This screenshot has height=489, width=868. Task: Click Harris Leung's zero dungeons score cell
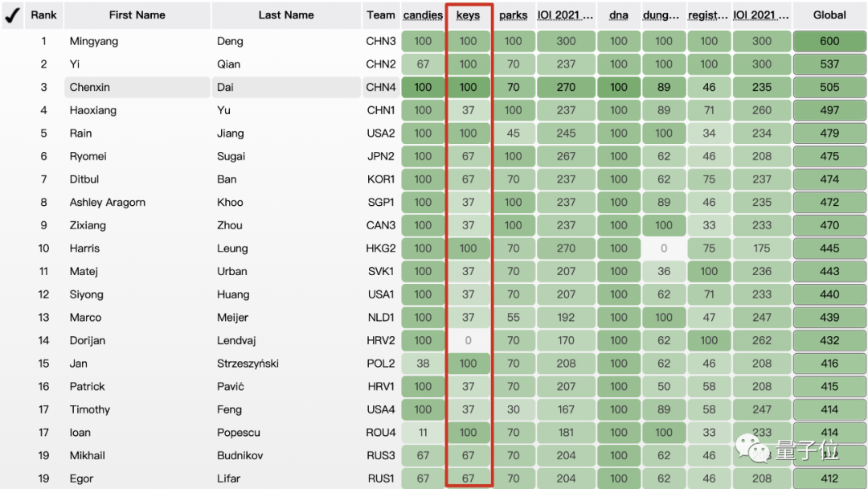click(x=664, y=249)
